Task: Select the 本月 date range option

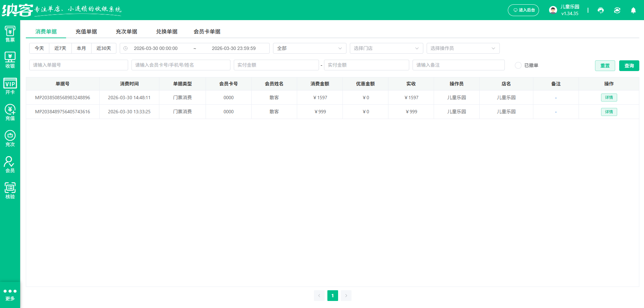Action: tap(81, 48)
